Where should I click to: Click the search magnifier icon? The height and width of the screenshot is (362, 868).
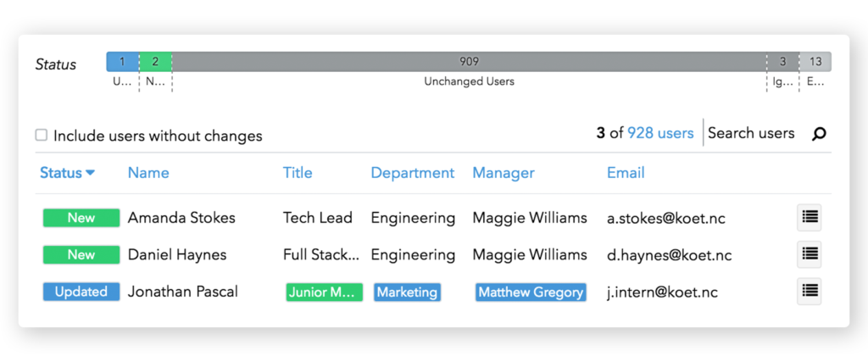819,134
